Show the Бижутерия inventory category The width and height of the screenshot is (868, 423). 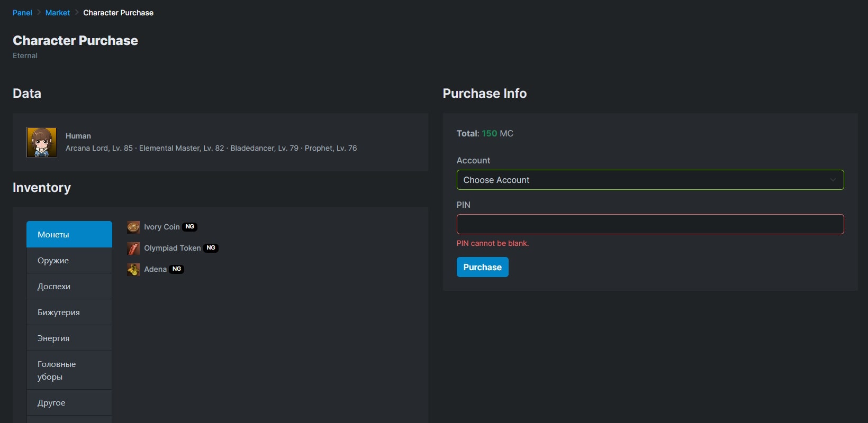pos(69,312)
